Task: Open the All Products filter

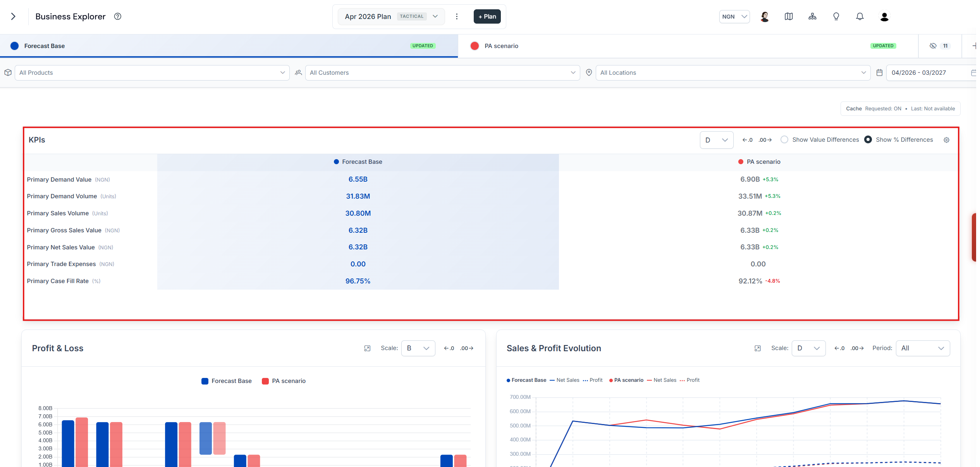Action: click(152, 72)
